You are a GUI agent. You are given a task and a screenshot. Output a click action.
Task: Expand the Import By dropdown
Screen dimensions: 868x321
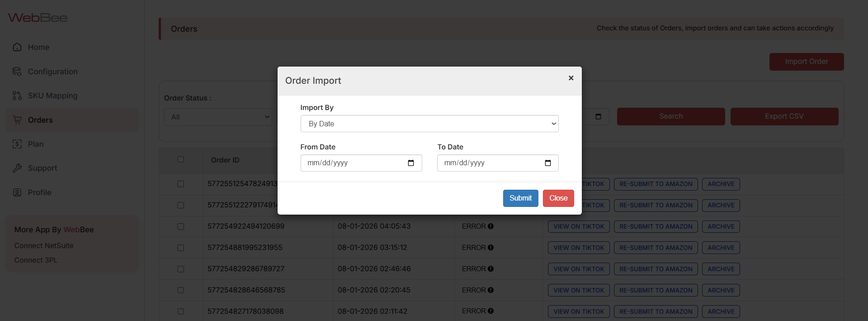coord(429,124)
